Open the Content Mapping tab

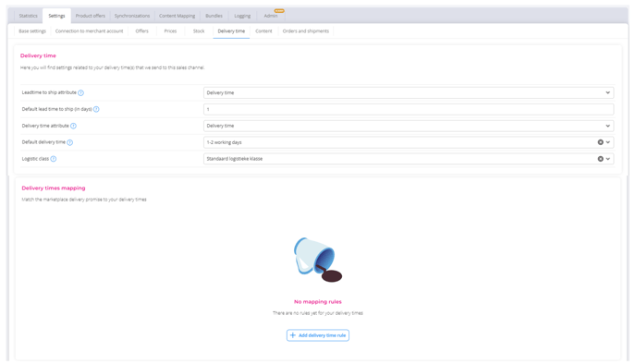point(177,16)
